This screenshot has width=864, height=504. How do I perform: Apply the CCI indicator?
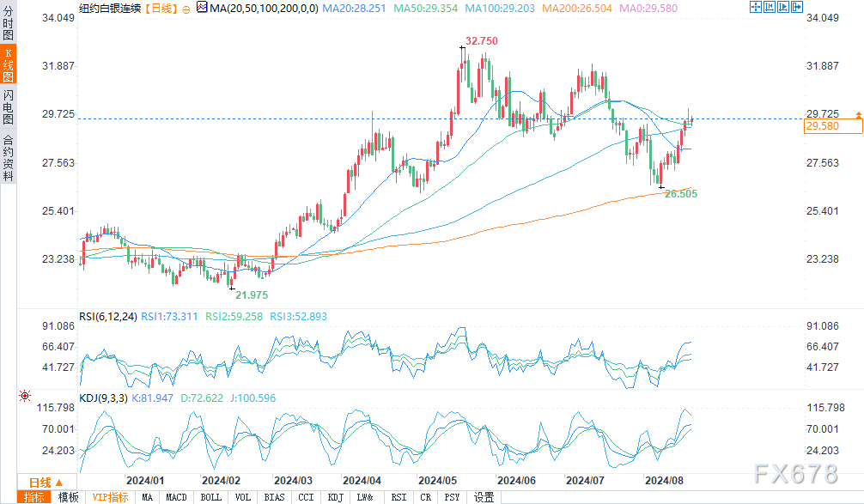point(306,497)
